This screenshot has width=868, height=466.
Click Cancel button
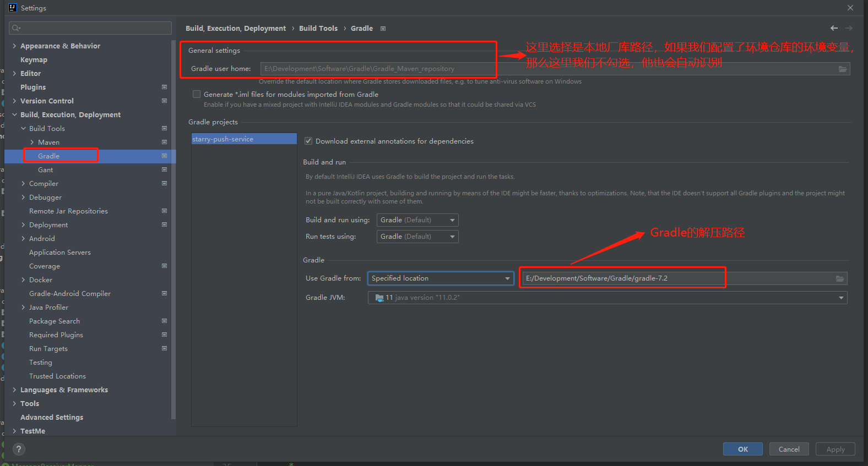789,449
